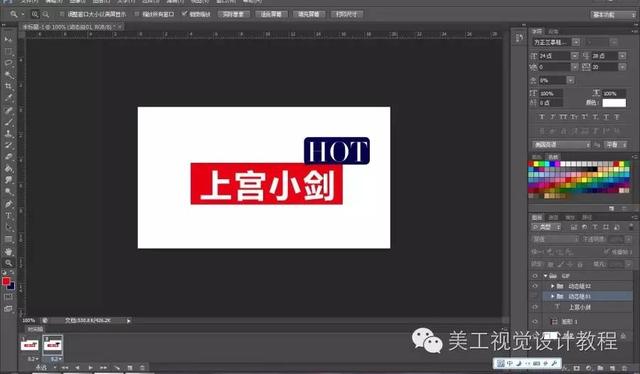Show layer group 动态组01 visibility box

(535, 296)
